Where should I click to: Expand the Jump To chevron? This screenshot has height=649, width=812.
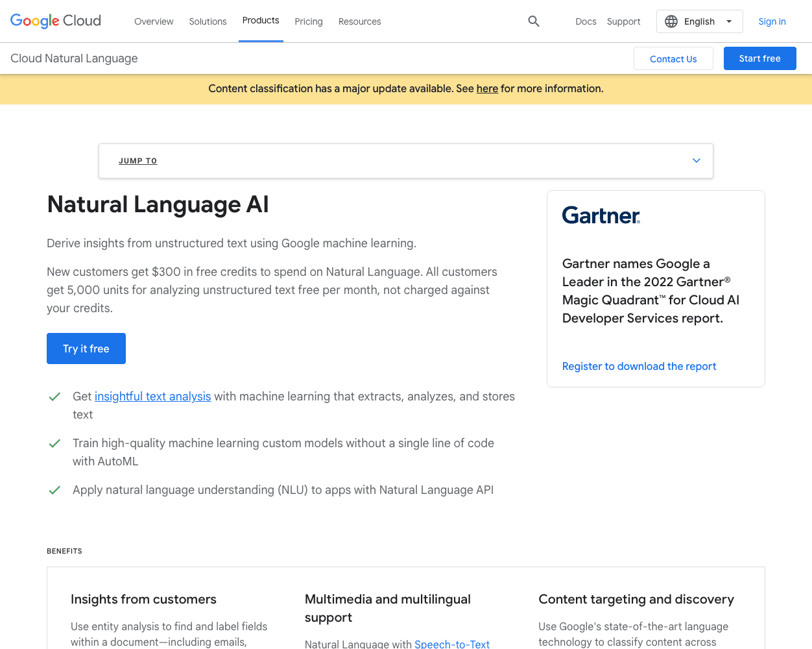tap(697, 160)
